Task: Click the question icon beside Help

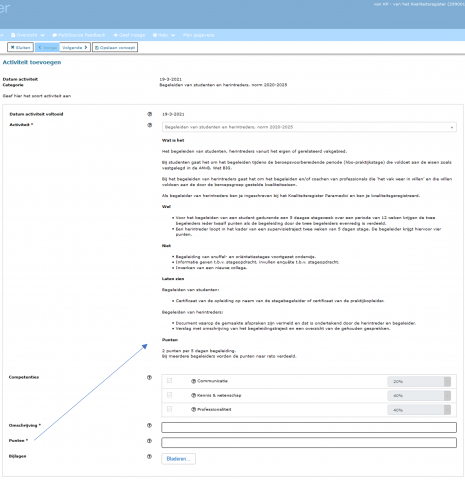Action: 155,35
